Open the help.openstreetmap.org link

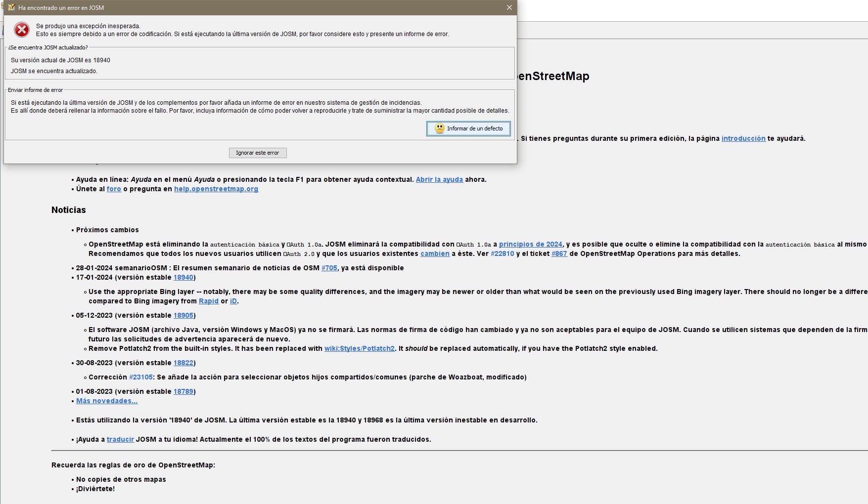[x=216, y=189]
